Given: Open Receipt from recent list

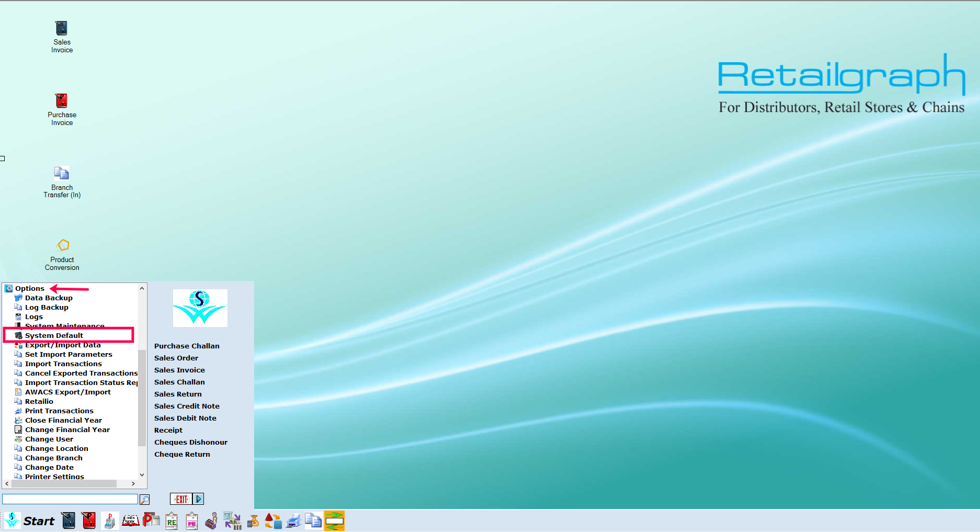Looking at the screenshot, I should pos(168,430).
